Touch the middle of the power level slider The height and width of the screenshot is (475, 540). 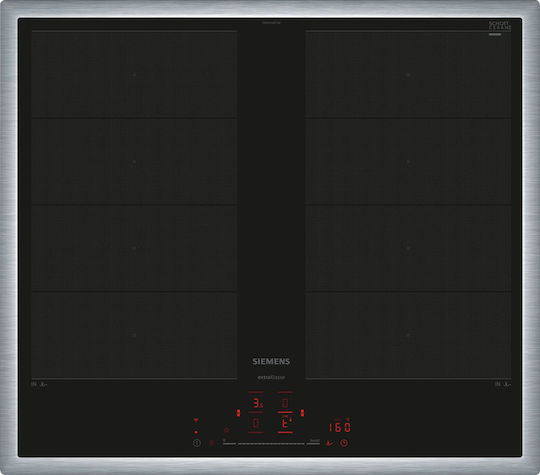(x=271, y=443)
